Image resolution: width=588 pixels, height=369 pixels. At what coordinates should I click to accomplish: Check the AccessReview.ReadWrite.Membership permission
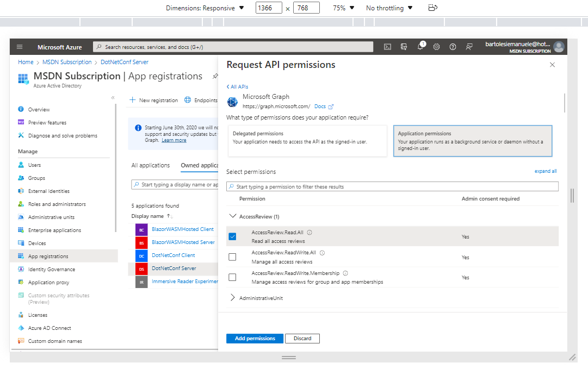tap(232, 277)
